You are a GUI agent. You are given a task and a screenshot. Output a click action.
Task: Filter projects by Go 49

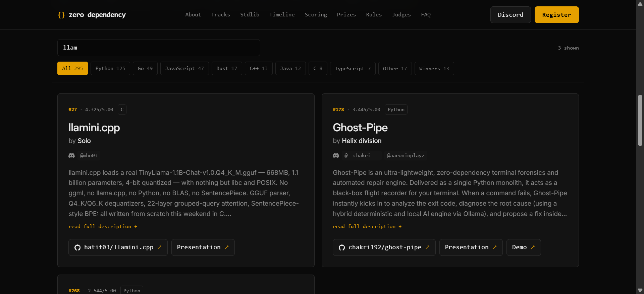click(x=145, y=68)
